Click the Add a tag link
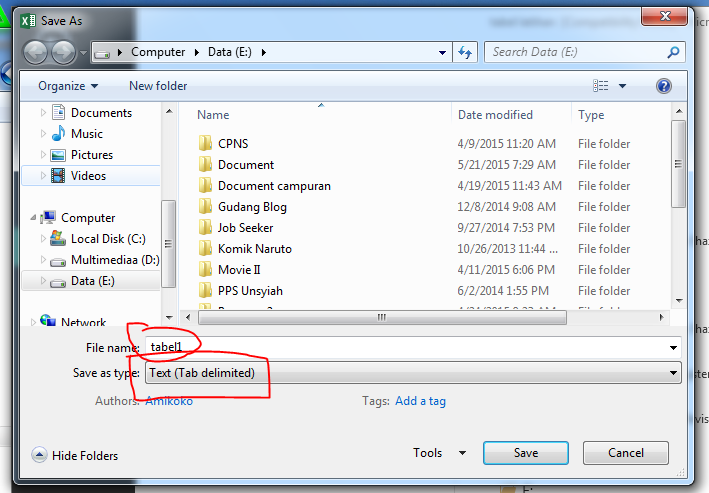The width and height of the screenshot is (709, 493). pyautogui.click(x=421, y=401)
